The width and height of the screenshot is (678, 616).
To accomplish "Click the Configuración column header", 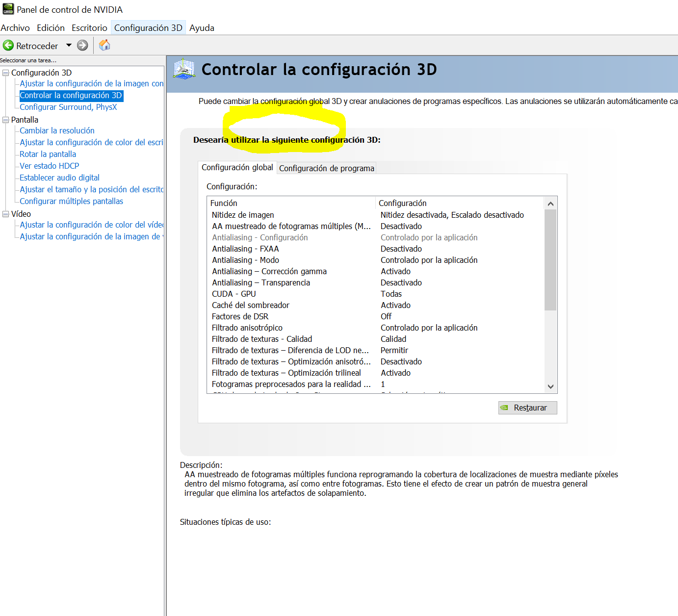I will tap(460, 203).
